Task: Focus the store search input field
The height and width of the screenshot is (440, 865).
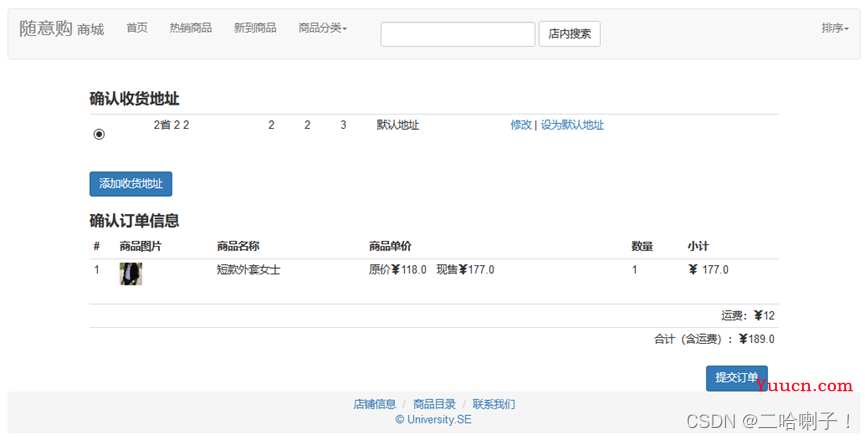Action: click(458, 34)
